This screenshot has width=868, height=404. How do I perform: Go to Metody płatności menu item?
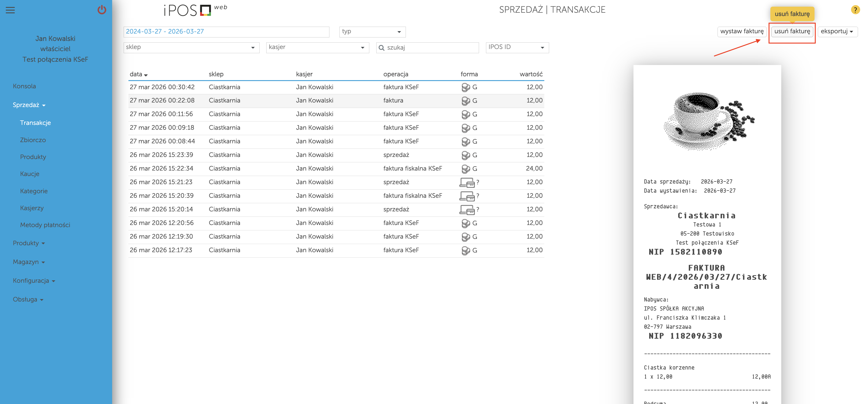click(x=45, y=225)
